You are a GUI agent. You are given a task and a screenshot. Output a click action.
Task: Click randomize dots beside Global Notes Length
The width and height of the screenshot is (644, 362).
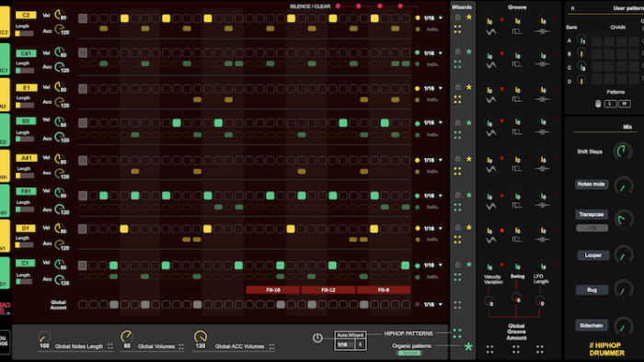(x=110, y=346)
